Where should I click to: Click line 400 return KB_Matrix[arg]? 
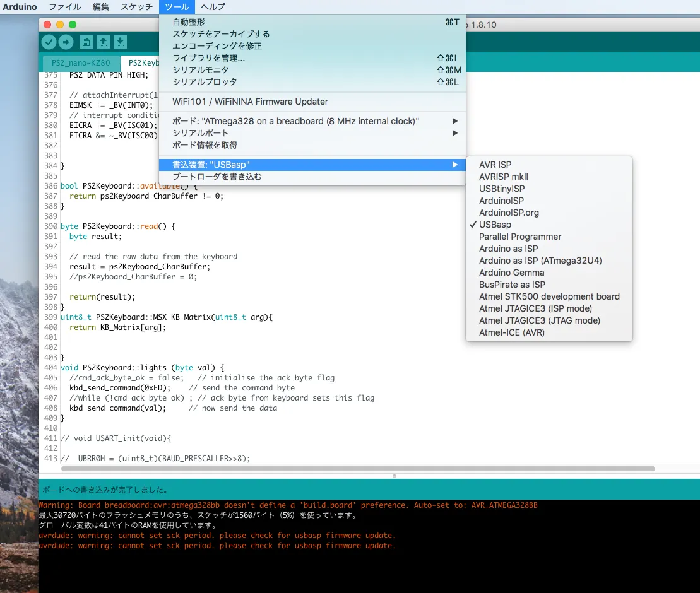(x=118, y=327)
